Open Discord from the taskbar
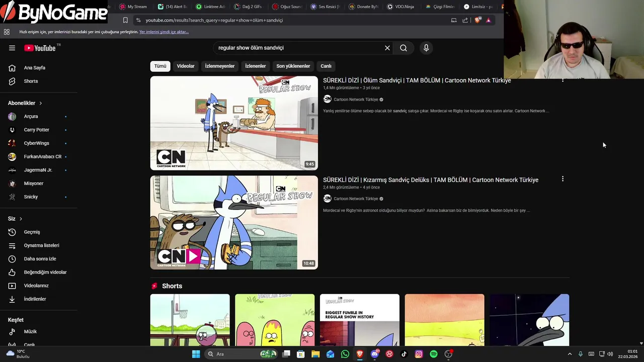This screenshot has width=644, height=362. (x=374, y=354)
